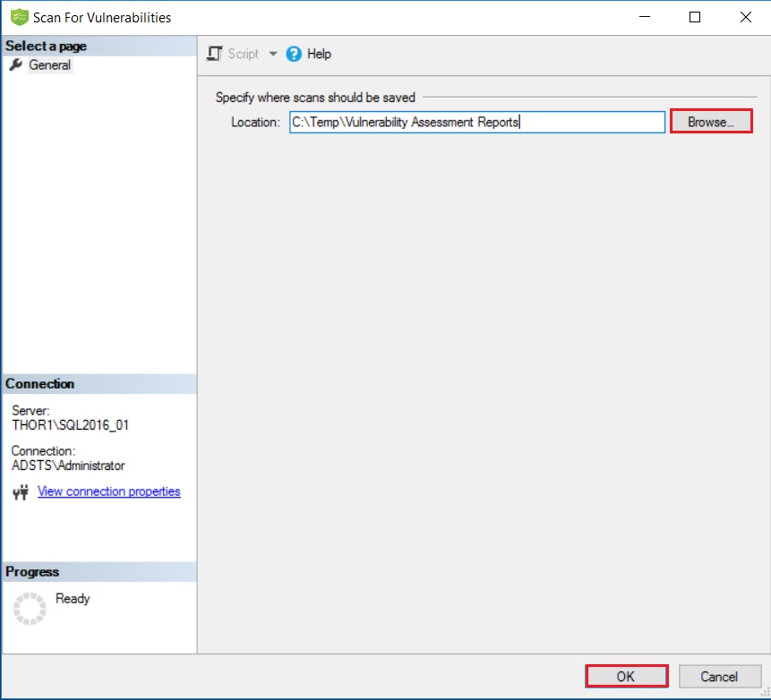Click the resize grip at dialog corner

[x=765, y=692]
